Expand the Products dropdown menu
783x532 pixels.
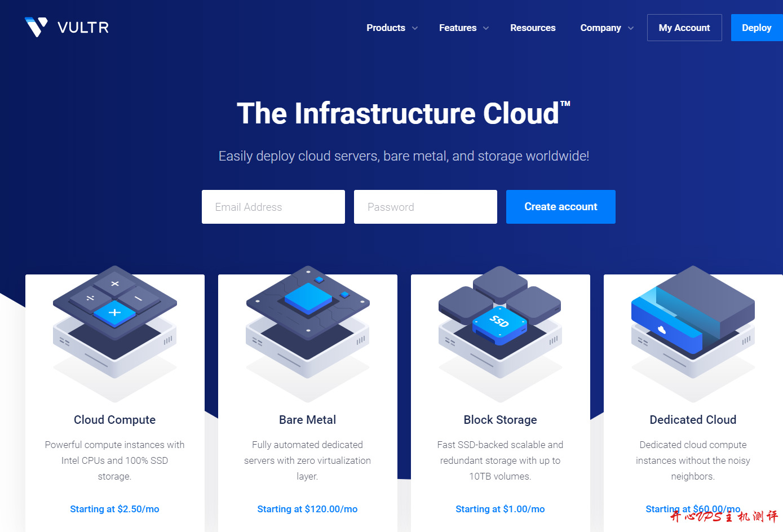(x=391, y=28)
